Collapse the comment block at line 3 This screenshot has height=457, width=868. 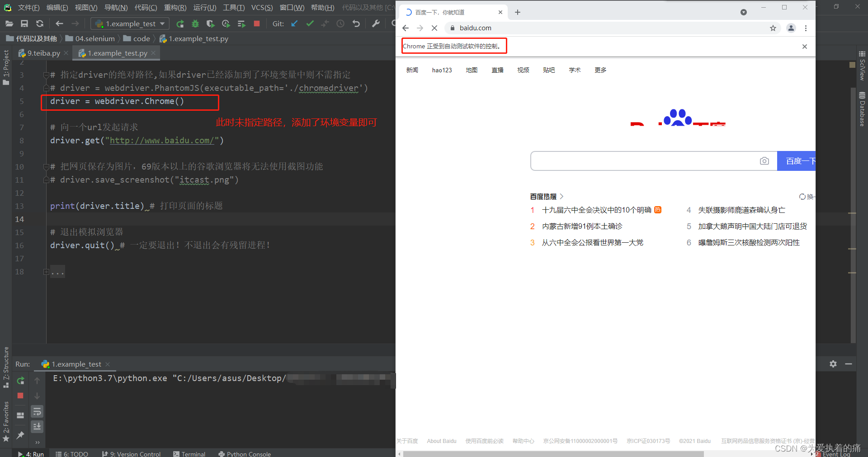[46, 75]
